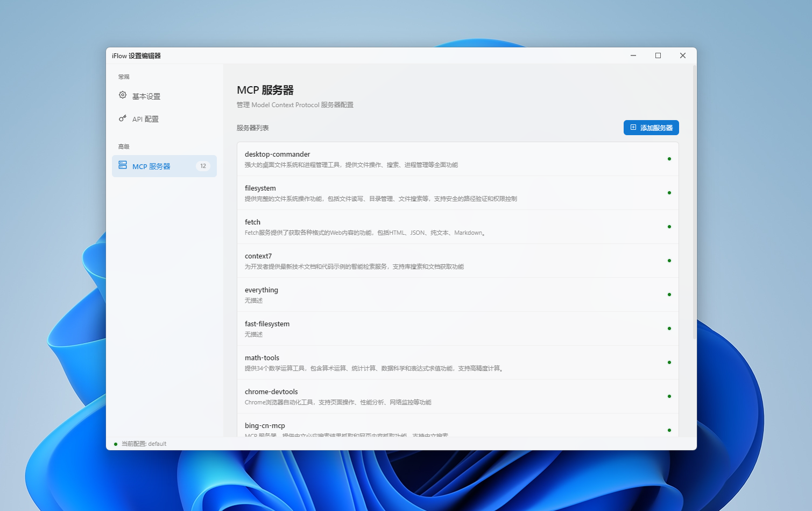812x511 pixels.
Task: Click the server icon beside MCP 服务器
Action: click(x=123, y=165)
